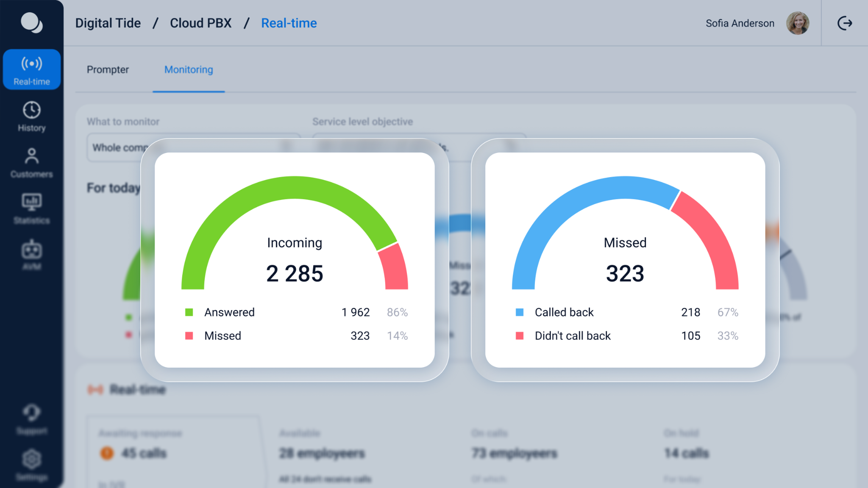Click Sofia Anderson's avatar photo

tap(798, 23)
